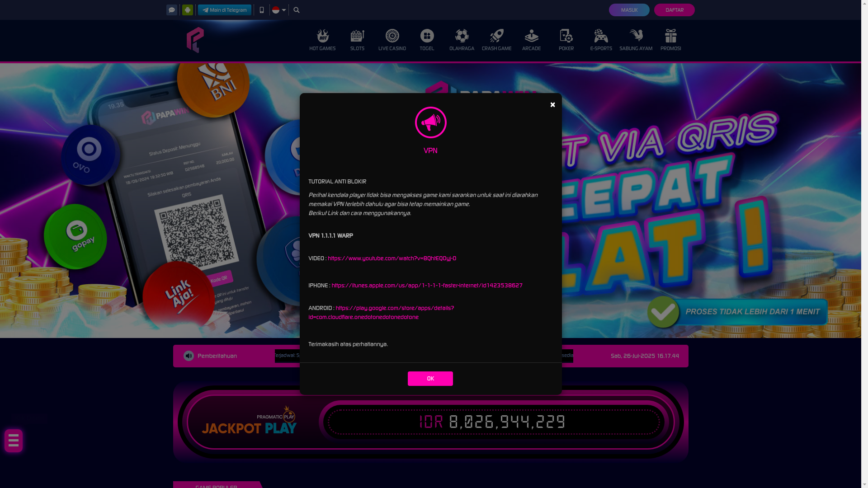868x488 pixels.
Task: Open the SABUNG AYAM menu
Action: (636, 40)
